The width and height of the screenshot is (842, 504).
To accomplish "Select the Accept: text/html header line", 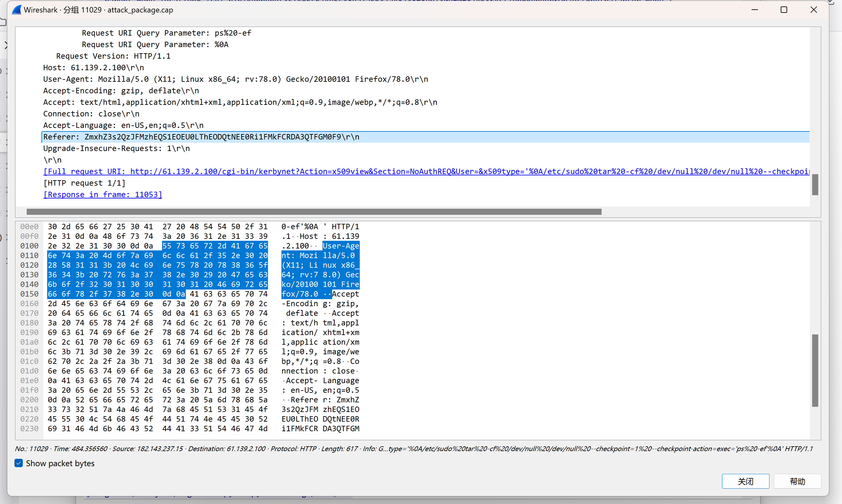I will click(240, 102).
